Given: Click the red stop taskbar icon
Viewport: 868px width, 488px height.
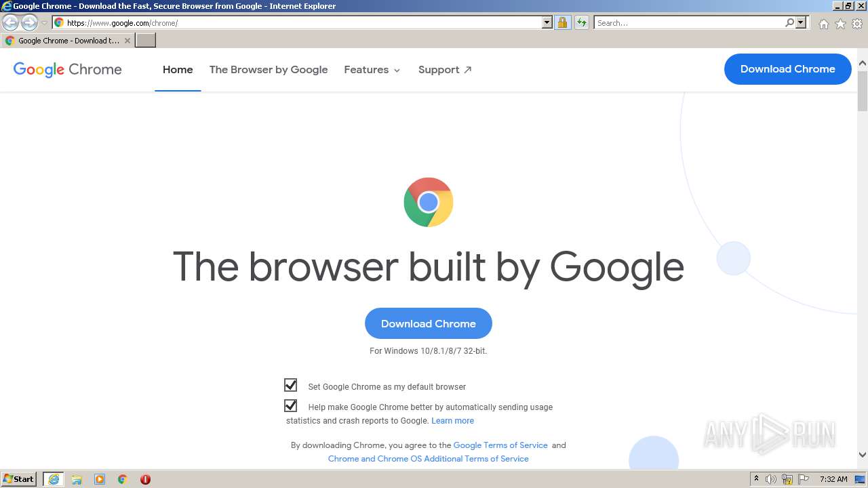Looking at the screenshot, I should tap(145, 479).
